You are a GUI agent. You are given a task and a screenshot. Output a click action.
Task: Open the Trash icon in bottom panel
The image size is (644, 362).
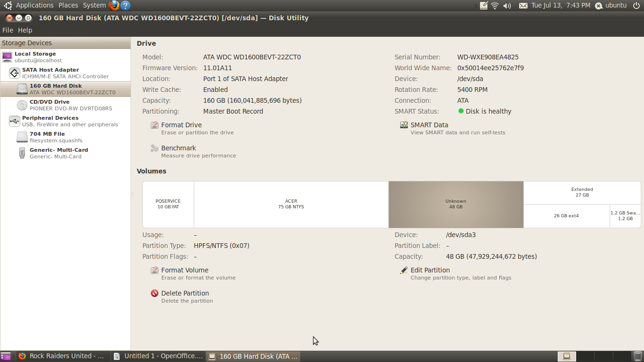(637, 356)
